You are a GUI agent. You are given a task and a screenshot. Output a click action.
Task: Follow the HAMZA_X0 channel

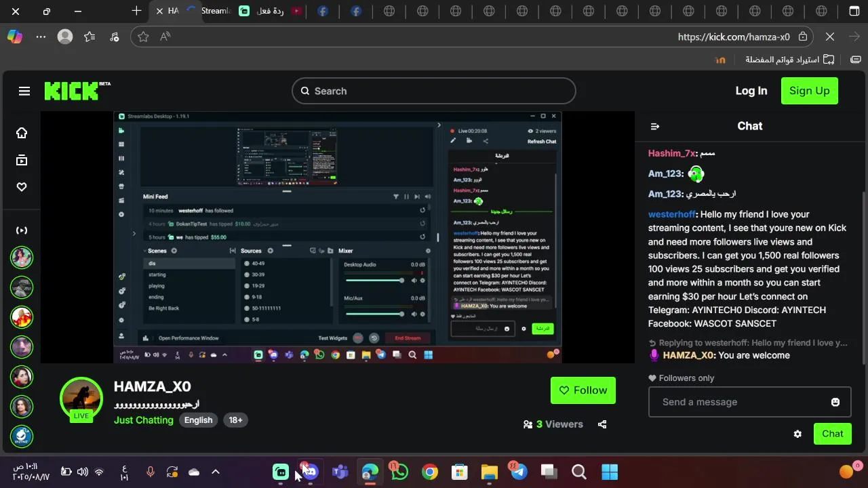(583, 390)
